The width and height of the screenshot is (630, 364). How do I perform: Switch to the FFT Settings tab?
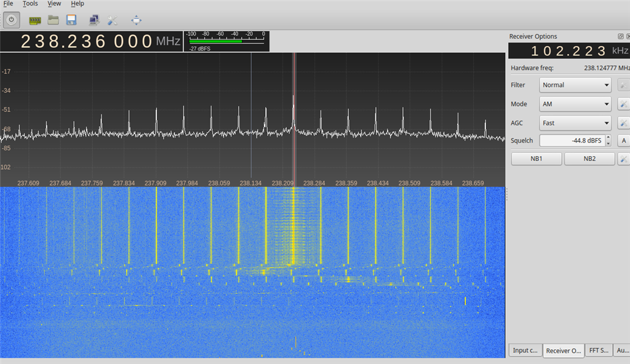(598, 350)
